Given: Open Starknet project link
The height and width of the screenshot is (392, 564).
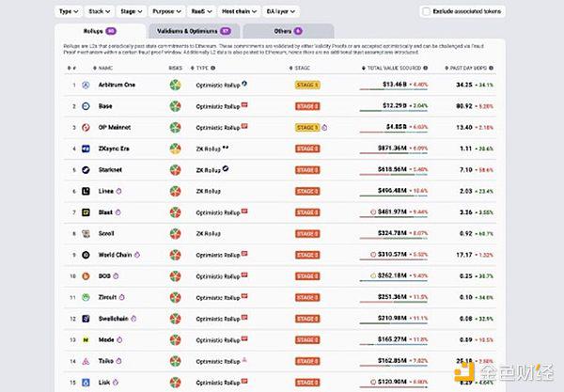Looking at the screenshot, I should pos(110,170).
